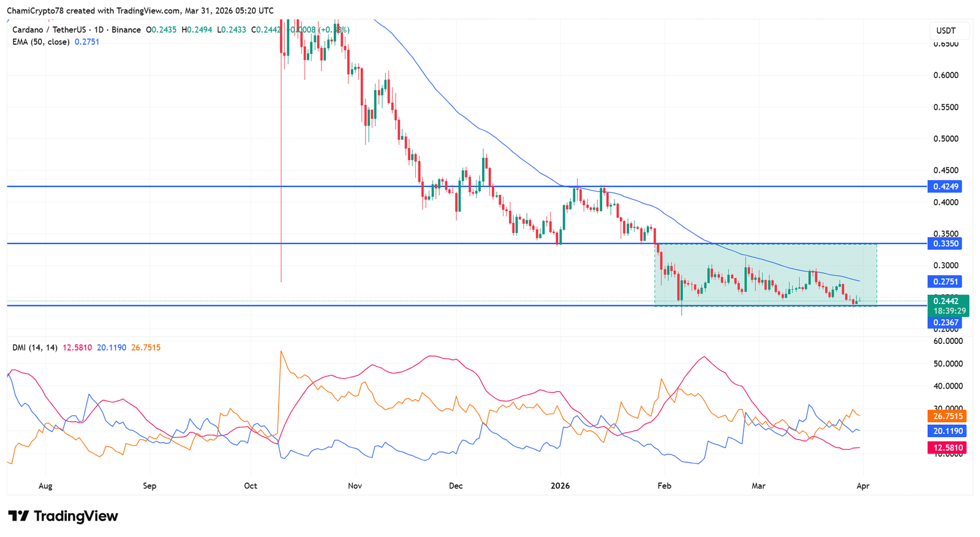Click the 0.6000 price scale label
Viewport: 980px width, 537px height.
pos(946,75)
